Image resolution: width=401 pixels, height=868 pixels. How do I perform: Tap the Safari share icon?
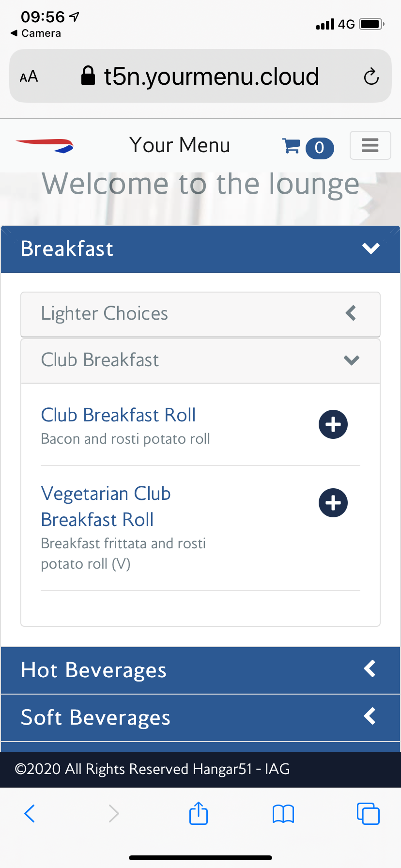point(199,813)
